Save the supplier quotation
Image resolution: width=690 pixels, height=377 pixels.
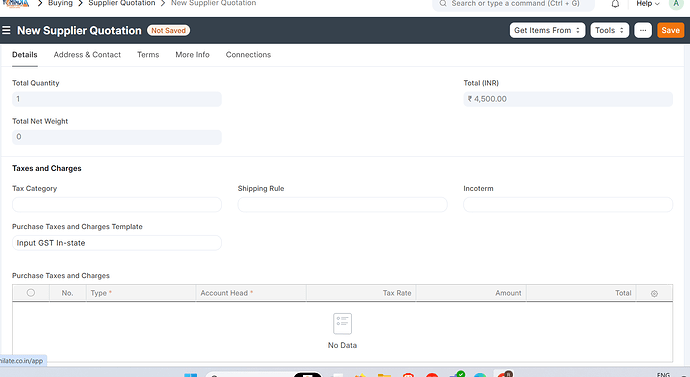tap(670, 30)
